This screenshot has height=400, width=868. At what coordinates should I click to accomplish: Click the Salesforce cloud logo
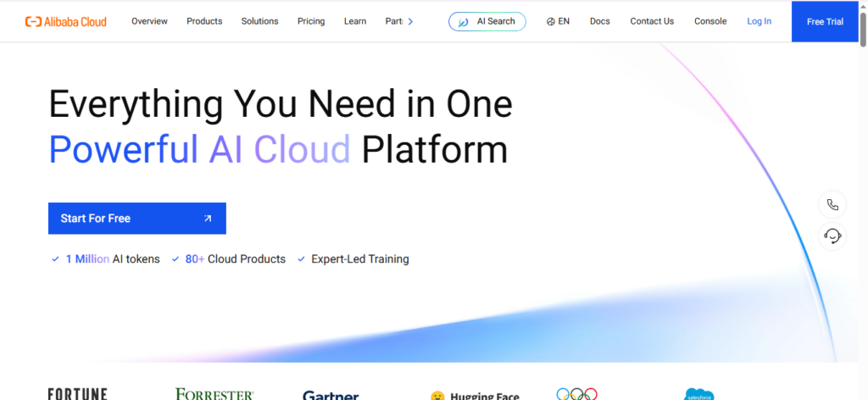(699, 394)
